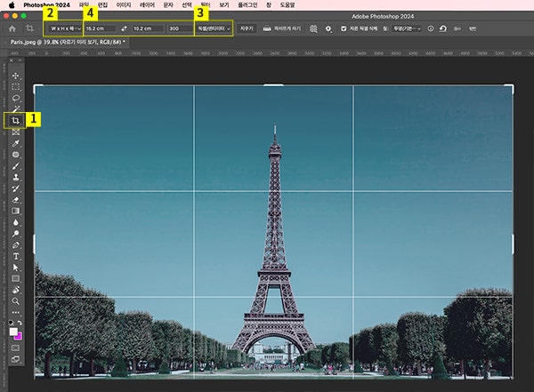
Task: Select the Eyedropper tool
Action: (16, 142)
